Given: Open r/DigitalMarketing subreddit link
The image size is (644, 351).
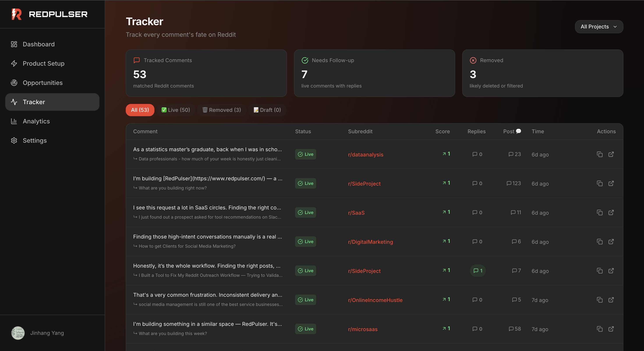Looking at the screenshot, I should coord(370,242).
